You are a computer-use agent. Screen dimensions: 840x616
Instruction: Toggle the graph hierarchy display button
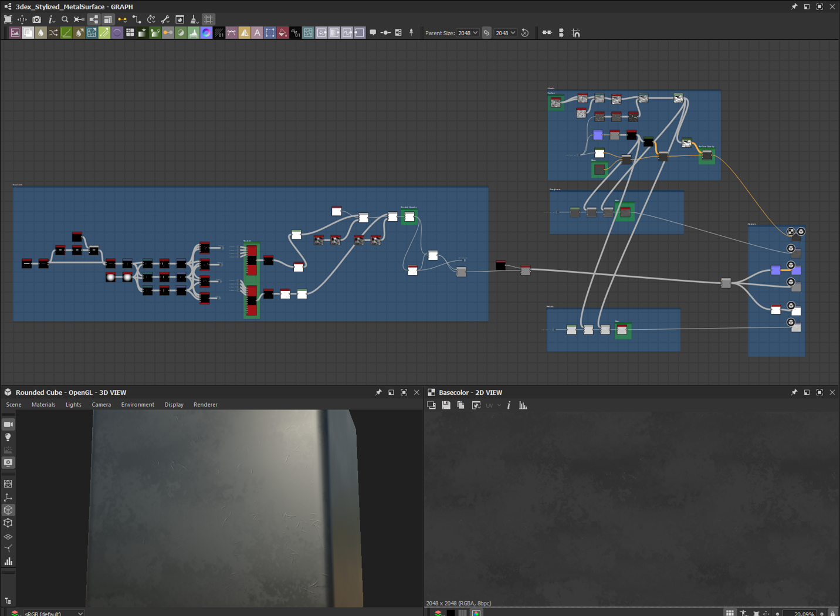pyautogui.click(x=94, y=19)
